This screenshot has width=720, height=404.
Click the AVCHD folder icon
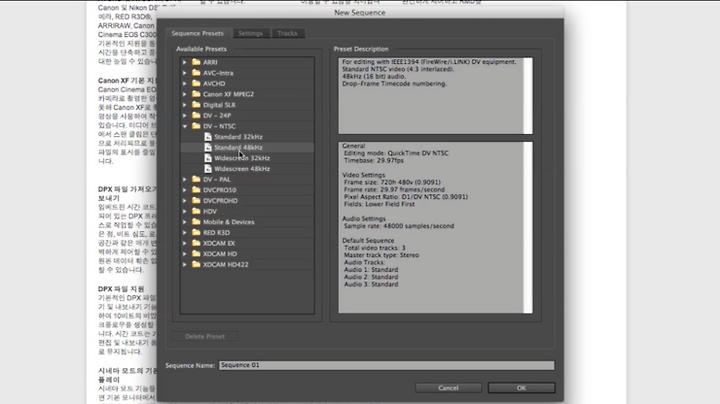point(196,83)
